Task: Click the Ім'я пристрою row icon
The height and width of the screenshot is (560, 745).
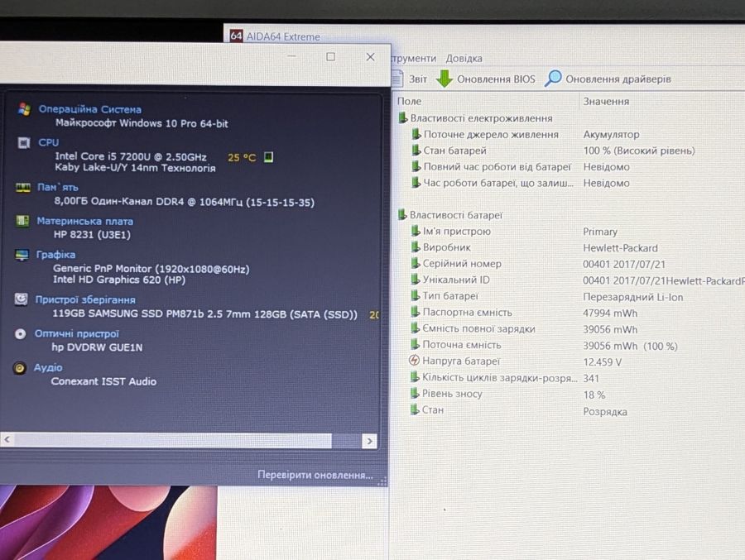Action: click(x=416, y=232)
